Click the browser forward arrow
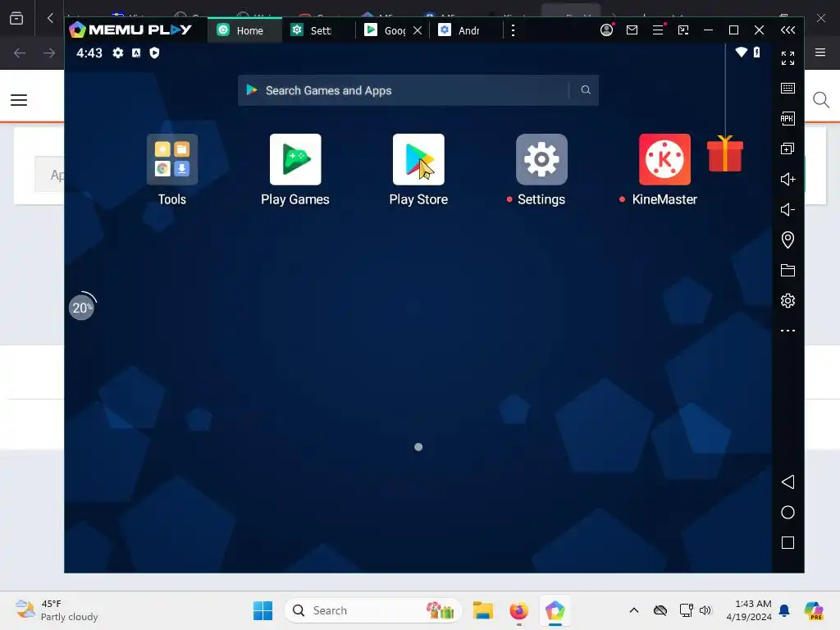 point(48,52)
